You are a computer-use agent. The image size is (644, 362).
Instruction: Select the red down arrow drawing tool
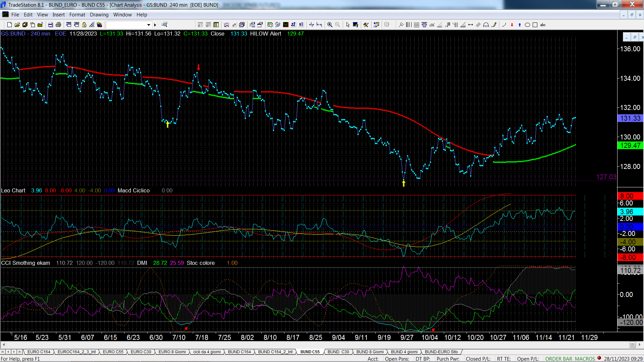(512, 25)
